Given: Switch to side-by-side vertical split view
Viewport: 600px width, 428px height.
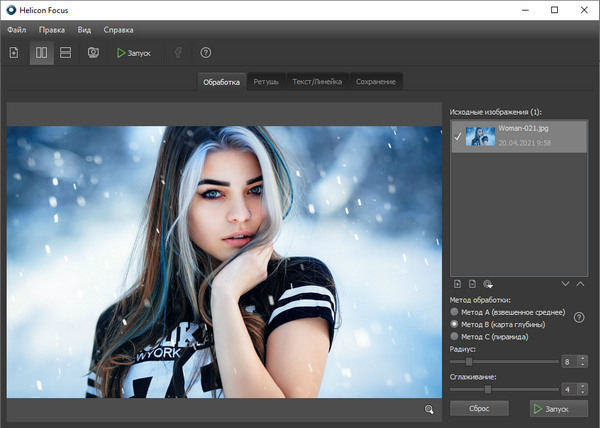Looking at the screenshot, I should click(x=42, y=52).
